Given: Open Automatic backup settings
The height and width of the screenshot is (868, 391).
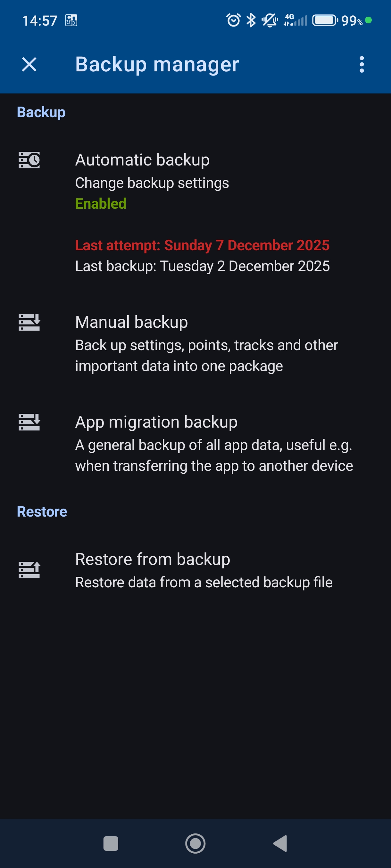Looking at the screenshot, I should pos(142,160).
